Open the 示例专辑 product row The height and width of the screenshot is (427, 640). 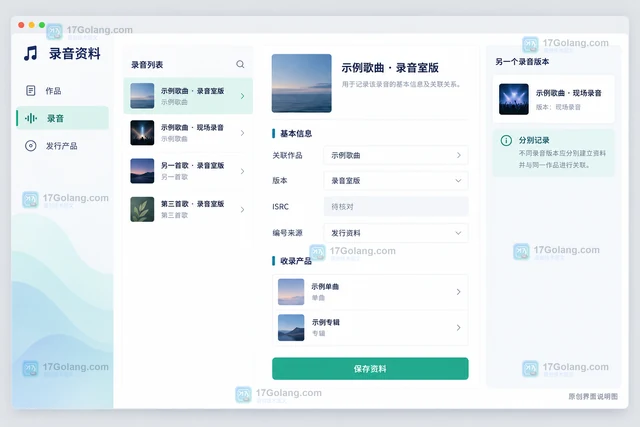coord(370,327)
